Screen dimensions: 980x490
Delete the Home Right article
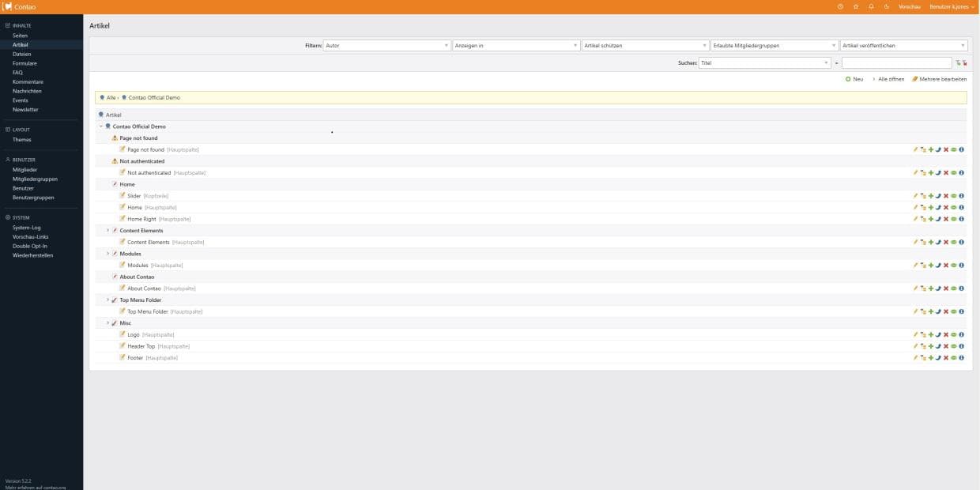[x=946, y=219]
